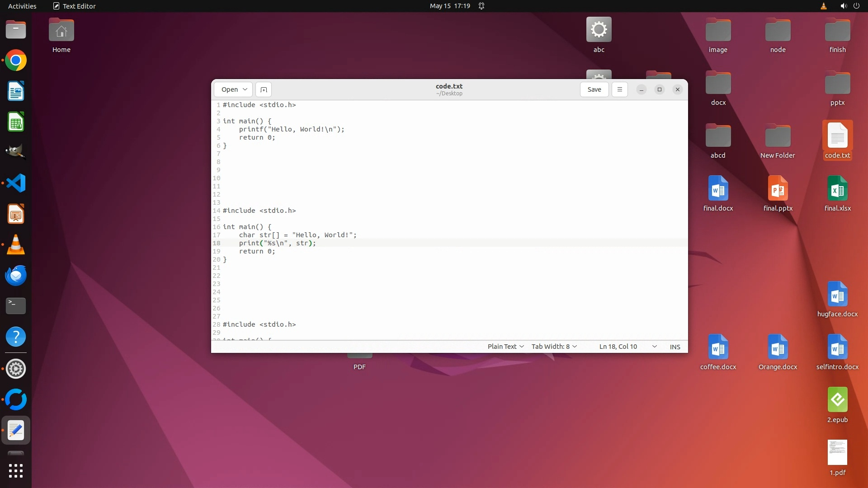Click the Save button

(x=594, y=89)
